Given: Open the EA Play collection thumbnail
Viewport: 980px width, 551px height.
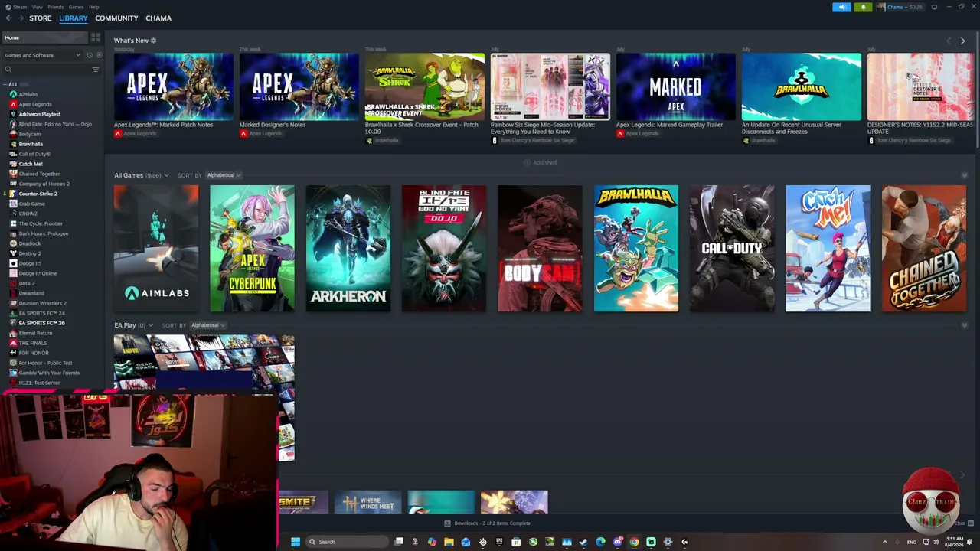Looking at the screenshot, I should pyautogui.click(x=204, y=398).
